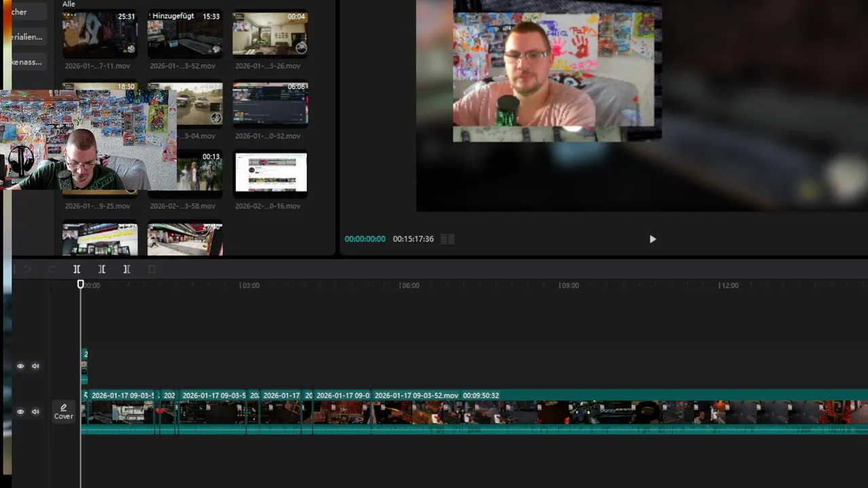Screen dimensions: 868x488
Task: Select the short timeline clip labeled 202
Action: coord(168,411)
